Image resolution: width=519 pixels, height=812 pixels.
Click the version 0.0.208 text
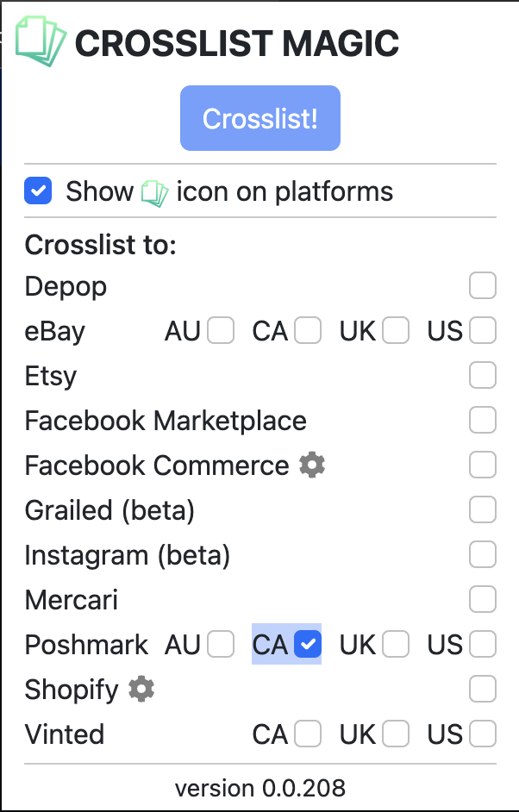click(x=259, y=788)
